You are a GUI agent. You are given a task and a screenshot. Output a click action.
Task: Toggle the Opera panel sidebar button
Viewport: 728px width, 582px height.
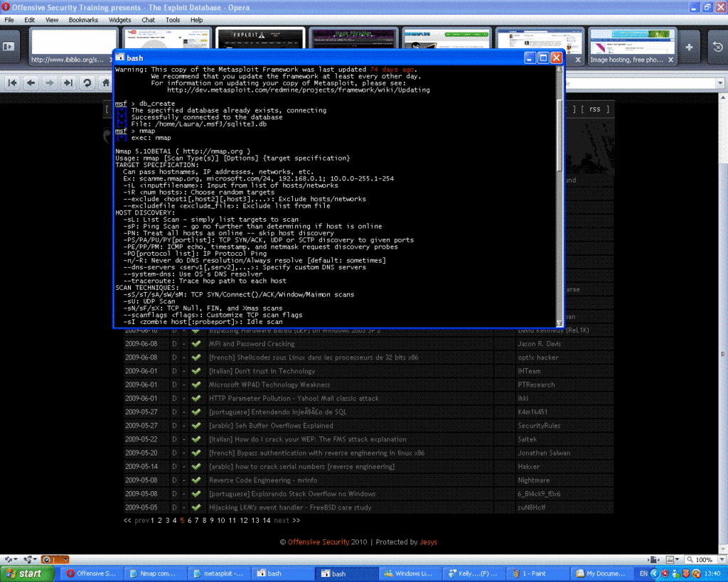coord(9,46)
